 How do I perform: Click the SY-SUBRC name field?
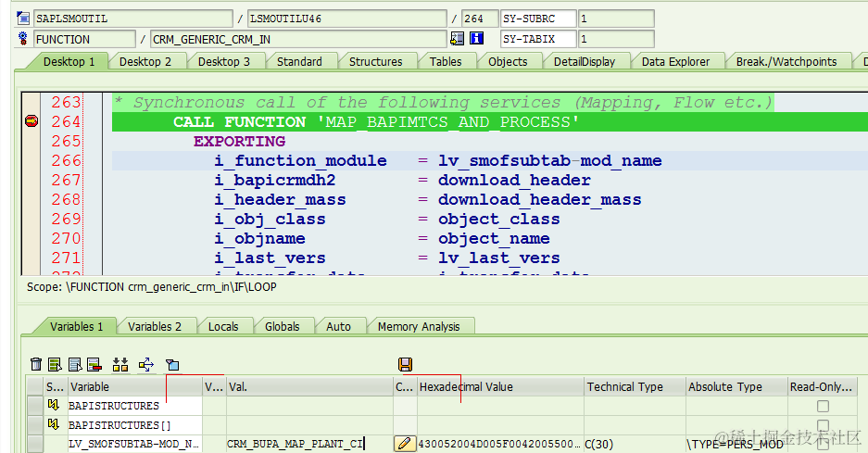coord(537,19)
